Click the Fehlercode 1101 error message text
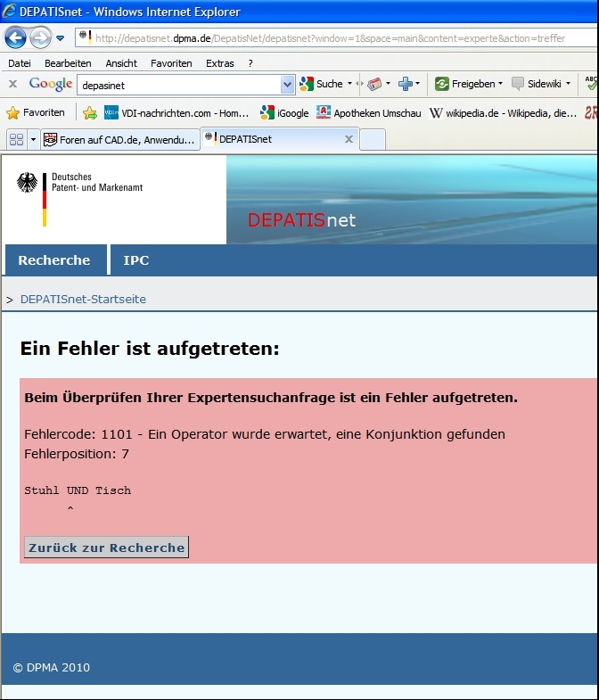Viewport: 599px width, 700px height. tap(265, 434)
